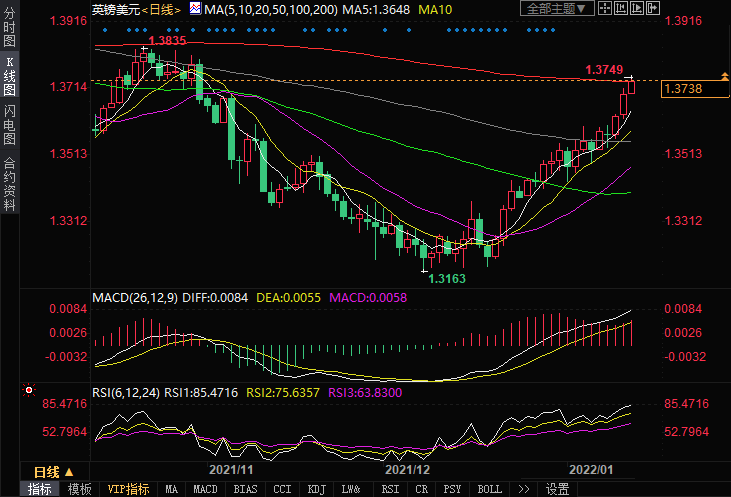Click the rightmost icon in top-right corner
This screenshot has width=731, height=497.
click(x=654, y=9)
